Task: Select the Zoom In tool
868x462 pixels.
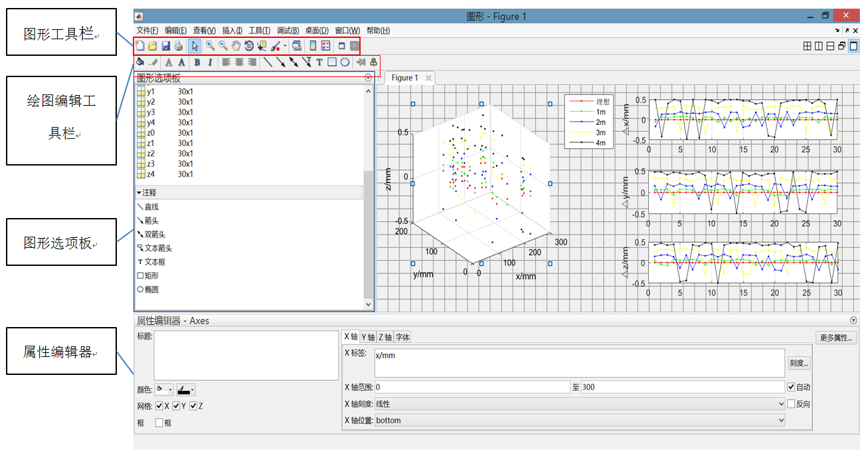Action: (x=210, y=46)
